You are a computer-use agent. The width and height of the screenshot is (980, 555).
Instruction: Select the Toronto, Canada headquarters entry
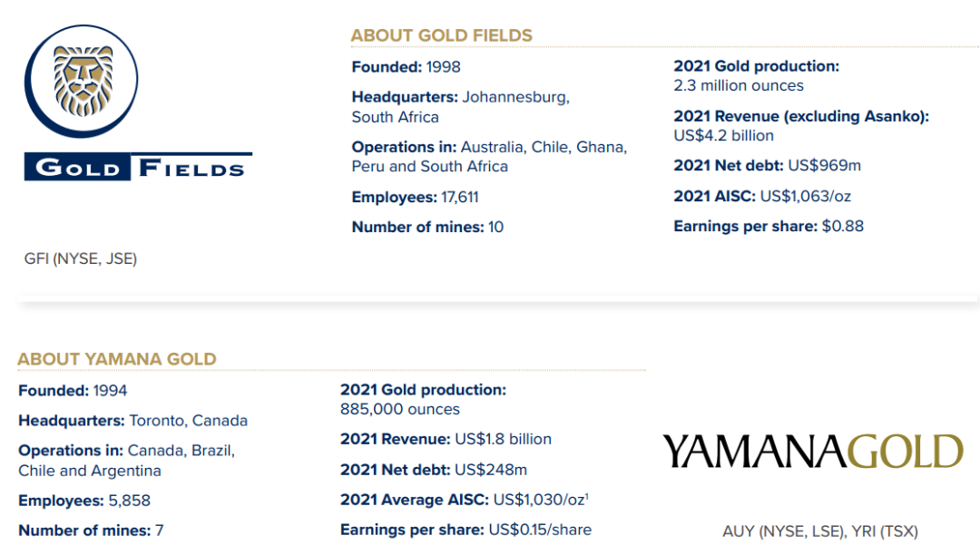(x=133, y=421)
